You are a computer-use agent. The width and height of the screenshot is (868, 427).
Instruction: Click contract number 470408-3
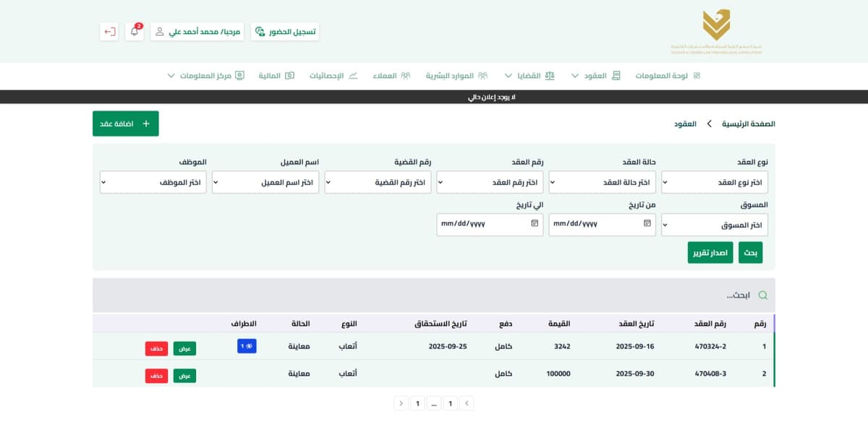pos(710,374)
